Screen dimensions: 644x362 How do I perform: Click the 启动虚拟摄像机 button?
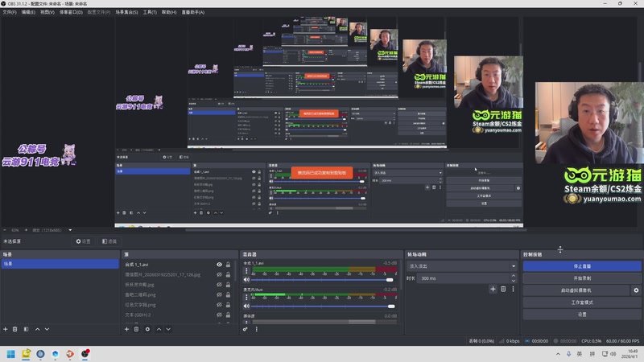(x=576, y=290)
